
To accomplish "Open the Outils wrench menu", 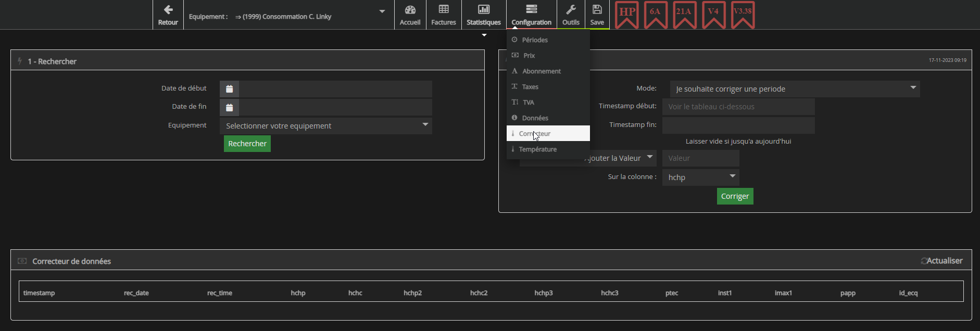I will [x=571, y=15].
